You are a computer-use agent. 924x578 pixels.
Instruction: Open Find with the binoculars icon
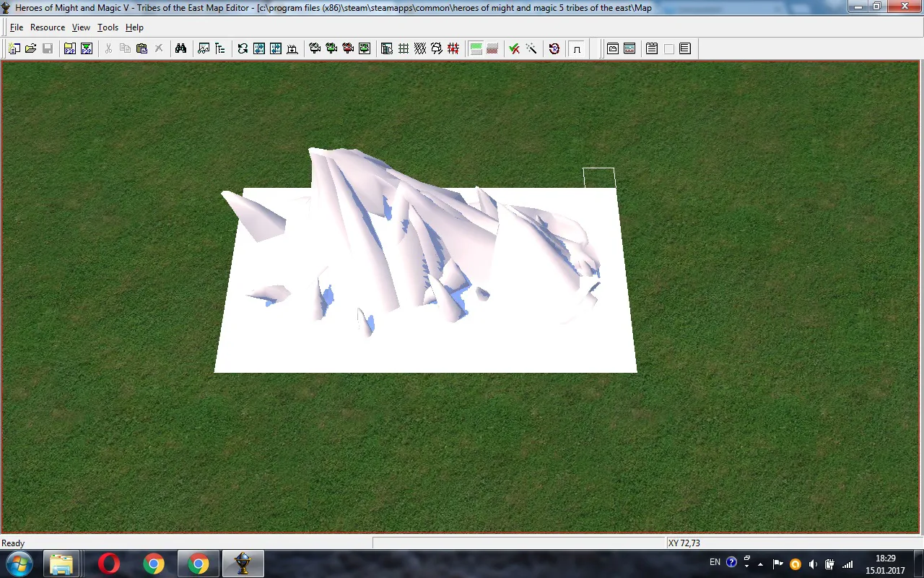click(181, 48)
